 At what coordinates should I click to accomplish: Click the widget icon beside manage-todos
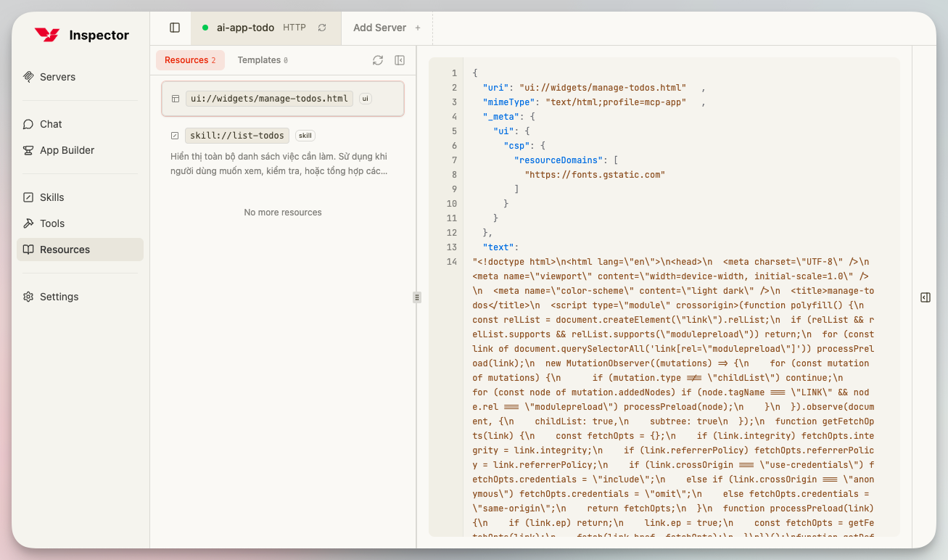(x=175, y=99)
